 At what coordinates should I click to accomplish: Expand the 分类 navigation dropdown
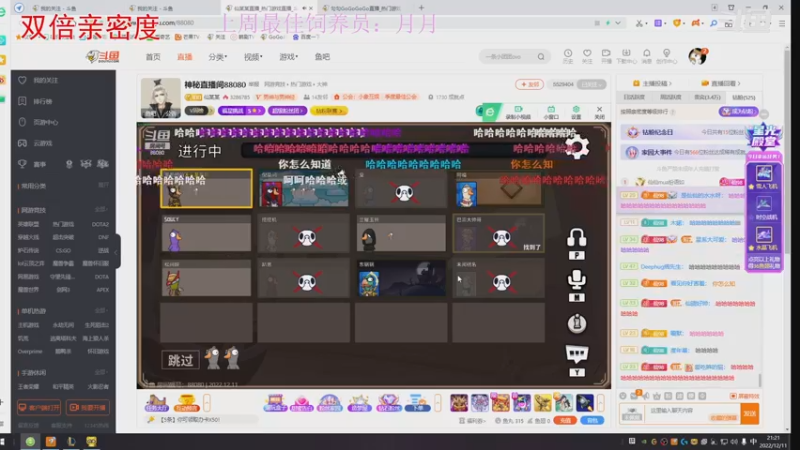pos(217,57)
